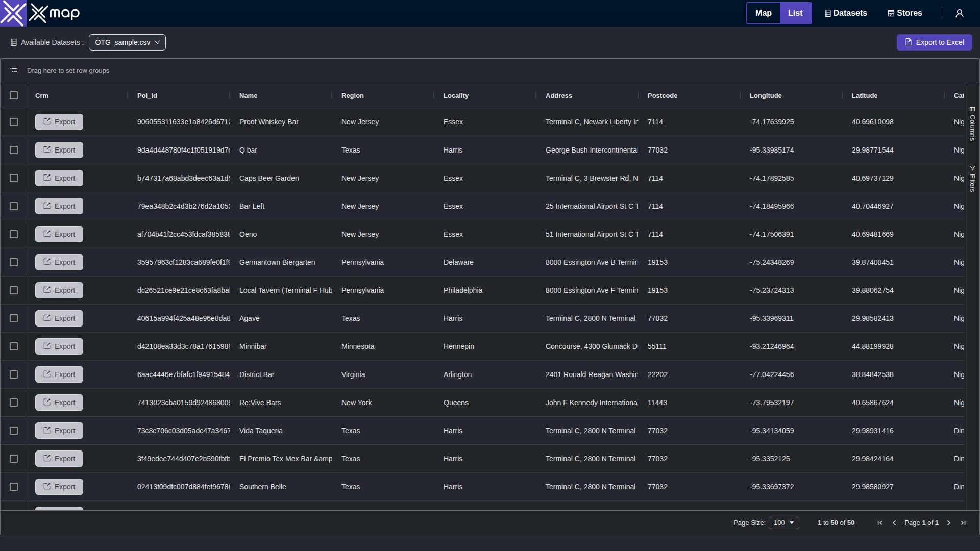Open the Columns side panel
This screenshot has height=551, width=980.
pyautogui.click(x=972, y=123)
